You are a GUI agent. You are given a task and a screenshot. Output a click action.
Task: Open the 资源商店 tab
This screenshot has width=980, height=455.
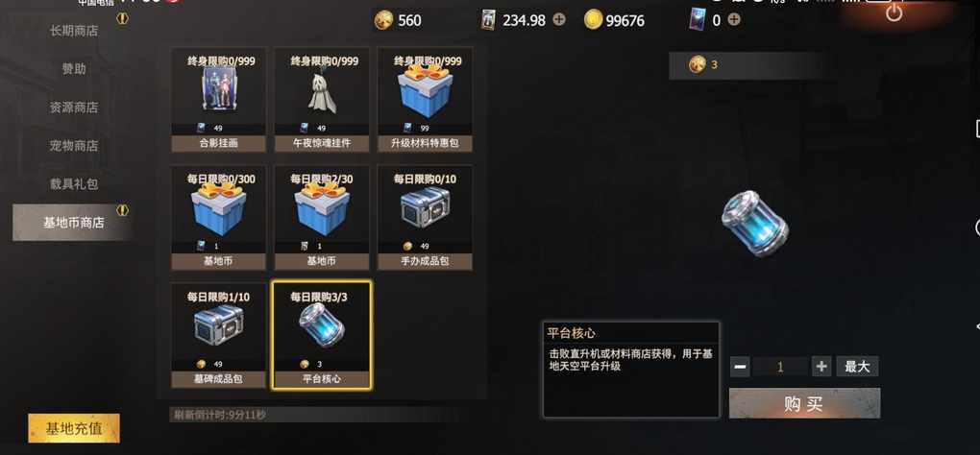74,108
